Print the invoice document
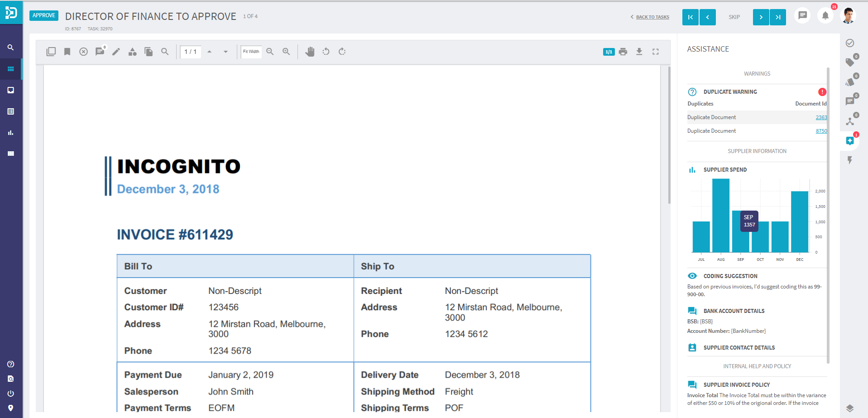This screenshot has height=418, width=868. click(x=623, y=52)
